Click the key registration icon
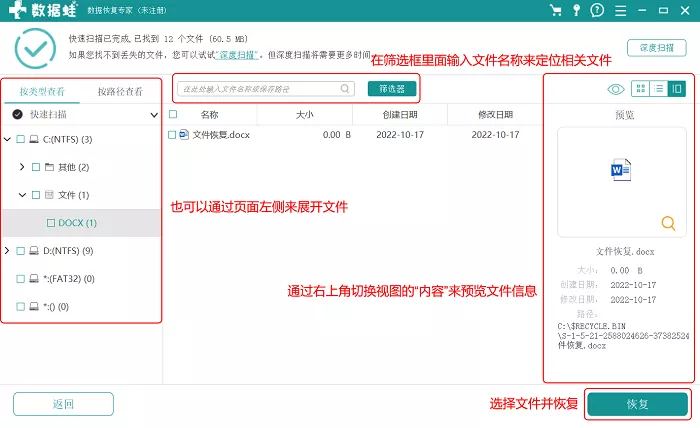This screenshot has width=700, height=428. pos(576,10)
